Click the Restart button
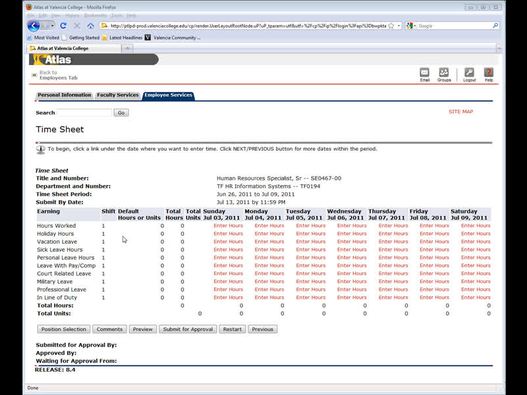 click(232, 329)
